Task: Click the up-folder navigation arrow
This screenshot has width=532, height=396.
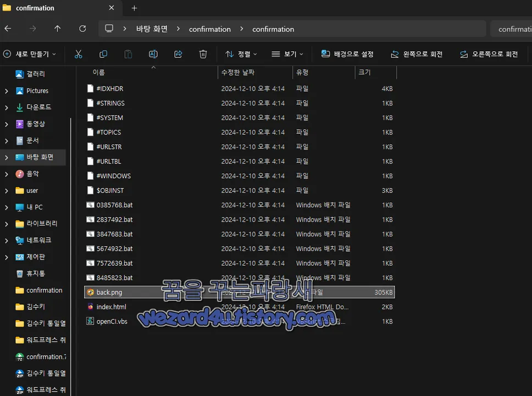Action: [x=58, y=29]
